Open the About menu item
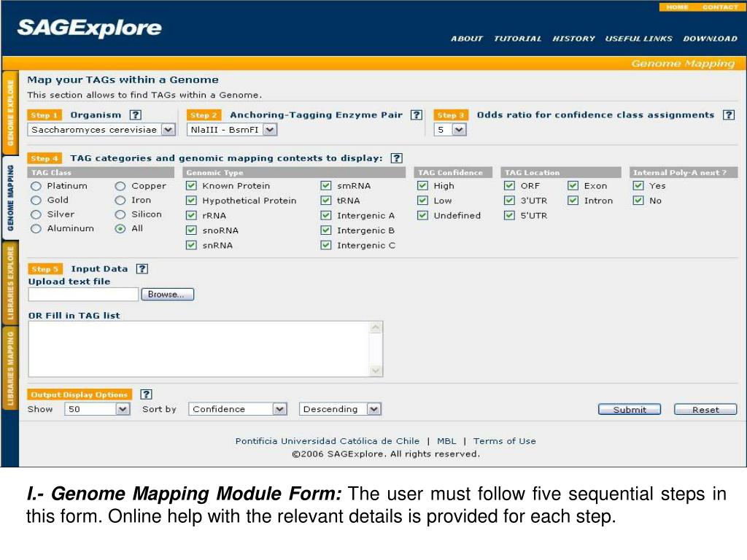 pos(467,39)
